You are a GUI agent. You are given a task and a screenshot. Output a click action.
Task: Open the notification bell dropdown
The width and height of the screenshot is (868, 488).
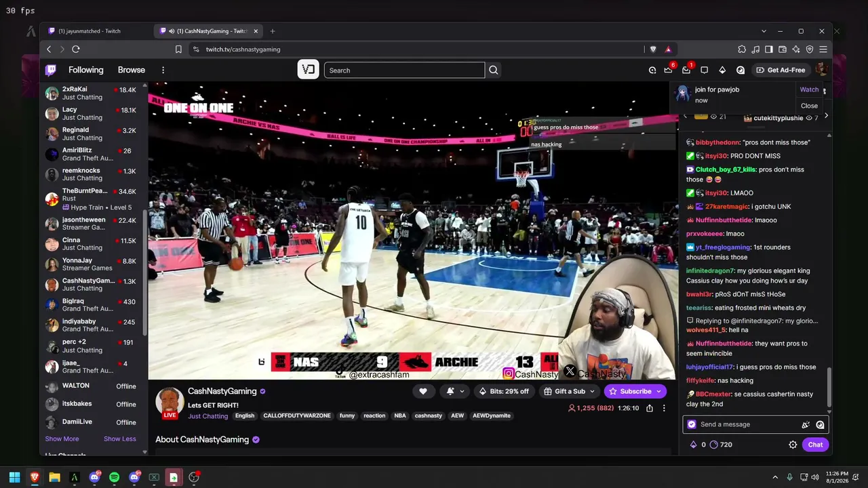tap(455, 391)
